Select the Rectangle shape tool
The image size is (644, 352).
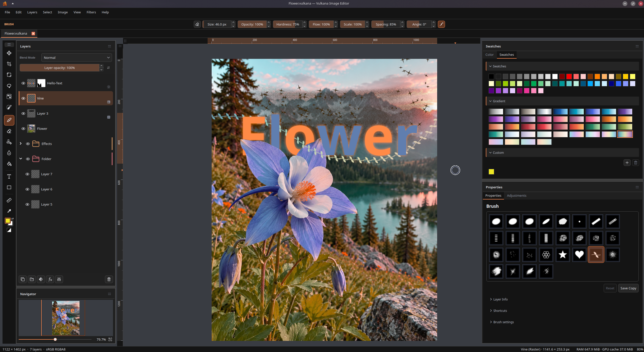(x=9, y=187)
